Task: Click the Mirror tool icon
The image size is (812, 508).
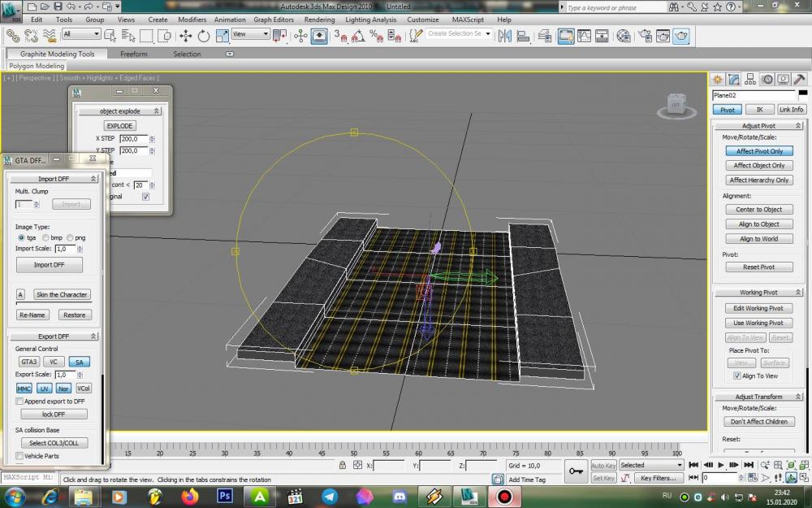Action: pyautogui.click(x=504, y=36)
